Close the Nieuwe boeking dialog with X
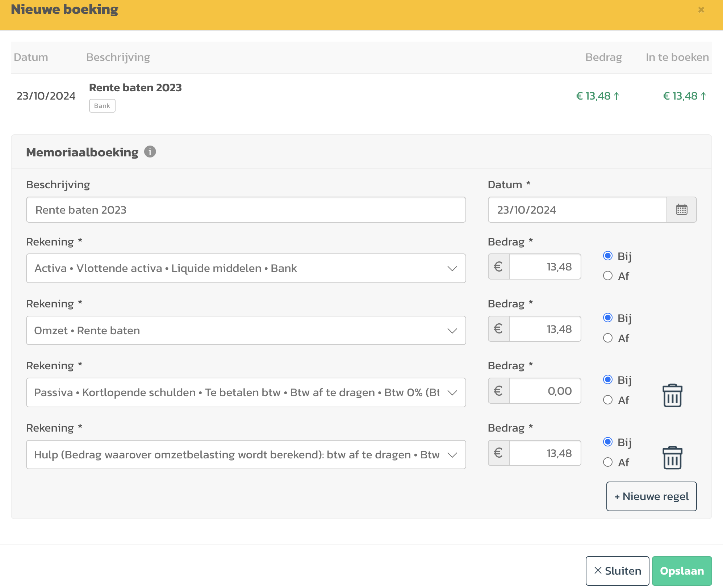The image size is (723, 588). 701,10
